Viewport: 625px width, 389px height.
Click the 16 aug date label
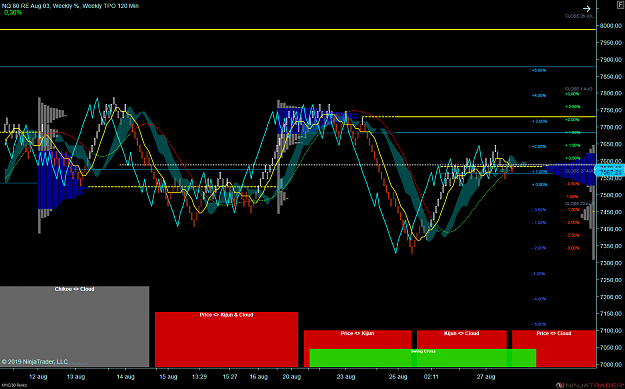(259, 377)
